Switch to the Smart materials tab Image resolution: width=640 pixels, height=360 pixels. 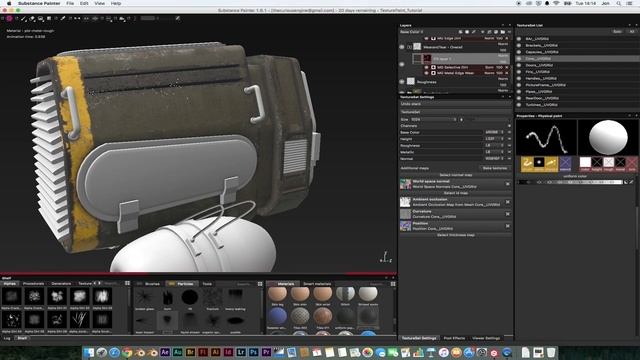(317, 284)
